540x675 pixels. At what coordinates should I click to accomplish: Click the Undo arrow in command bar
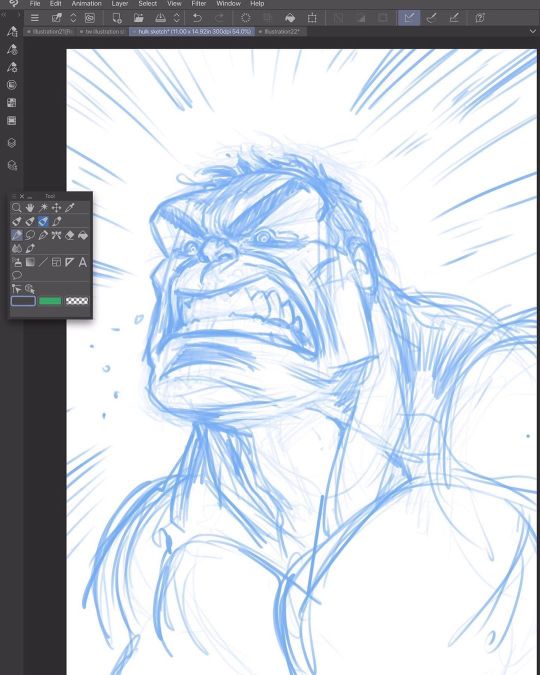click(x=197, y=18)
